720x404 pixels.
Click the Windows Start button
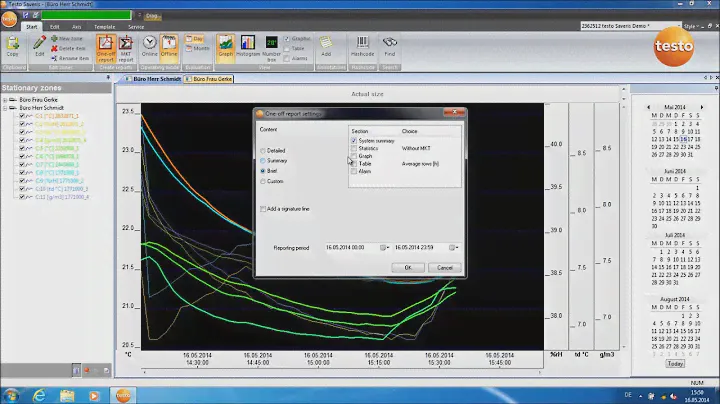tap(12, 394)
